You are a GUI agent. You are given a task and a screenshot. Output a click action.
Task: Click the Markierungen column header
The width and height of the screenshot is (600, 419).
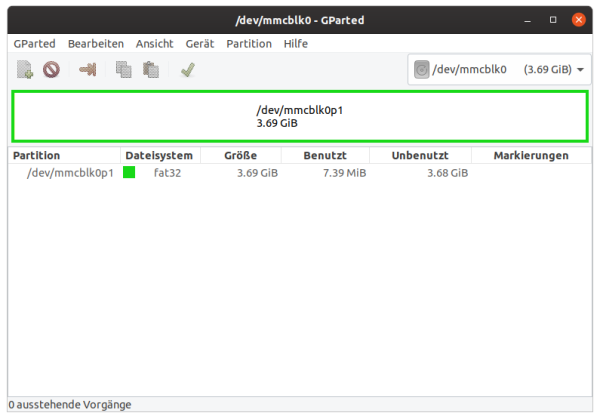click(x=531, y=155)
